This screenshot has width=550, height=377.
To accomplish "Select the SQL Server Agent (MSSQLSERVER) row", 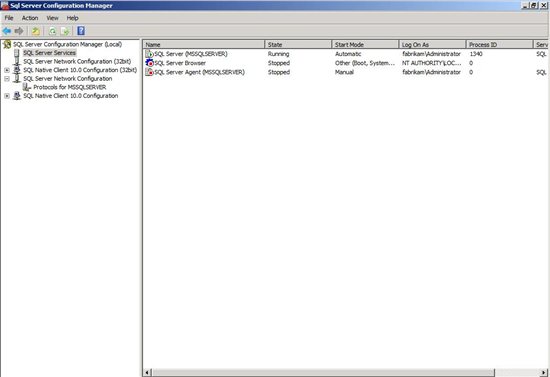I will [346, 72].
